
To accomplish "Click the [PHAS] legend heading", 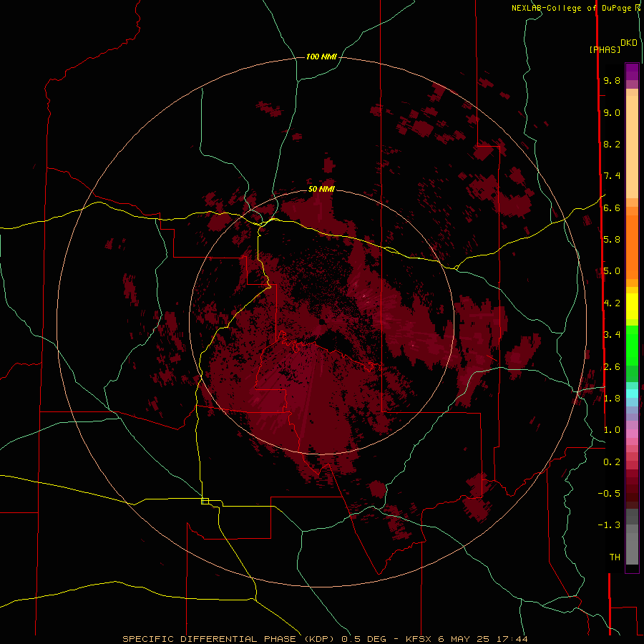I will coord(605,49).
